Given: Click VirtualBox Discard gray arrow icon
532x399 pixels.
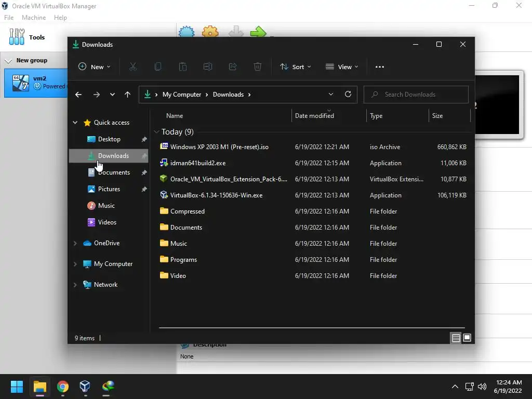Looking at the screenshot, I should coord(236,32).
